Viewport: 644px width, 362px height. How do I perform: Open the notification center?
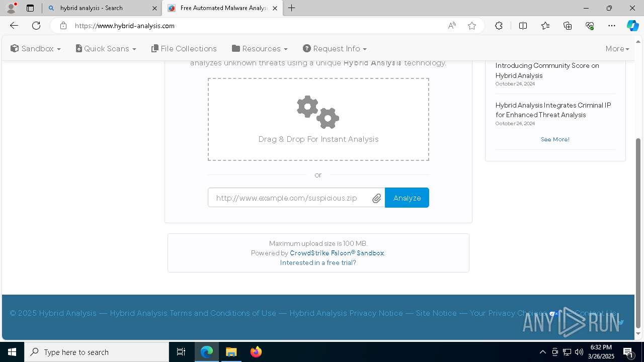tap(628, 352)
